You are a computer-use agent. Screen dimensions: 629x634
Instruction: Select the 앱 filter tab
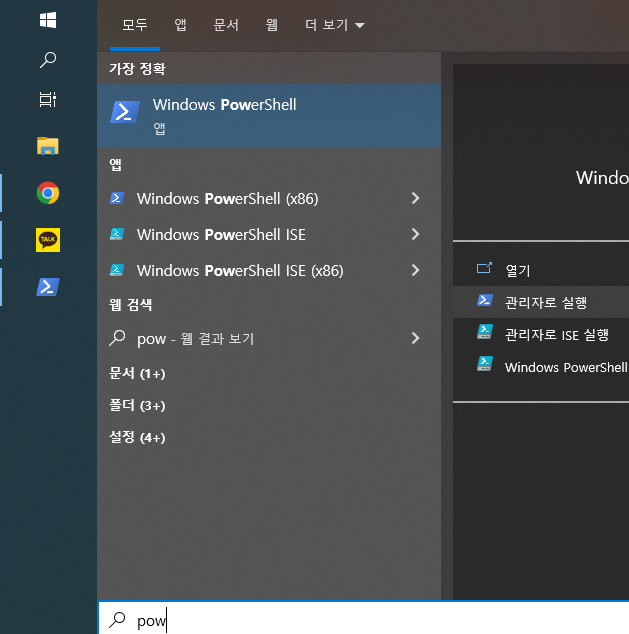[x=180, y=25]
